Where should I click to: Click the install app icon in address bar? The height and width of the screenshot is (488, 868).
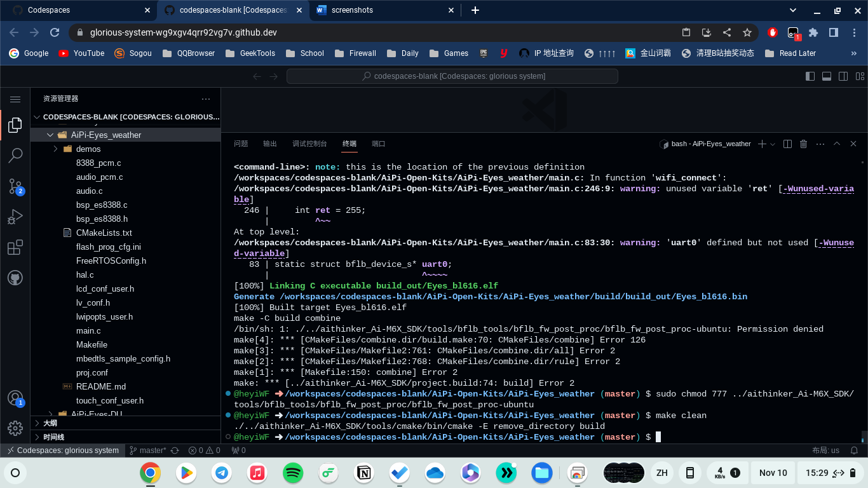706,32
